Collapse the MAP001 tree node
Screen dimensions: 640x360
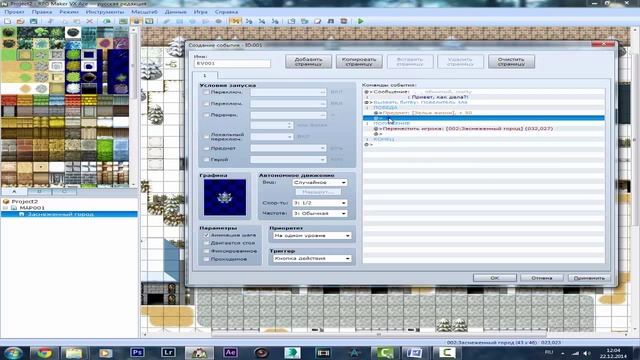click(x=5, y=208)
